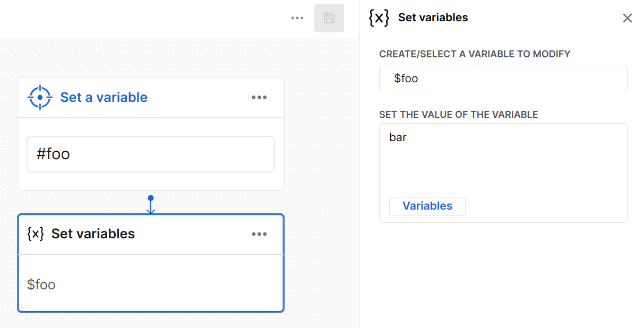Click the connector arrow above Set variables node

click(x=151, y=209)
